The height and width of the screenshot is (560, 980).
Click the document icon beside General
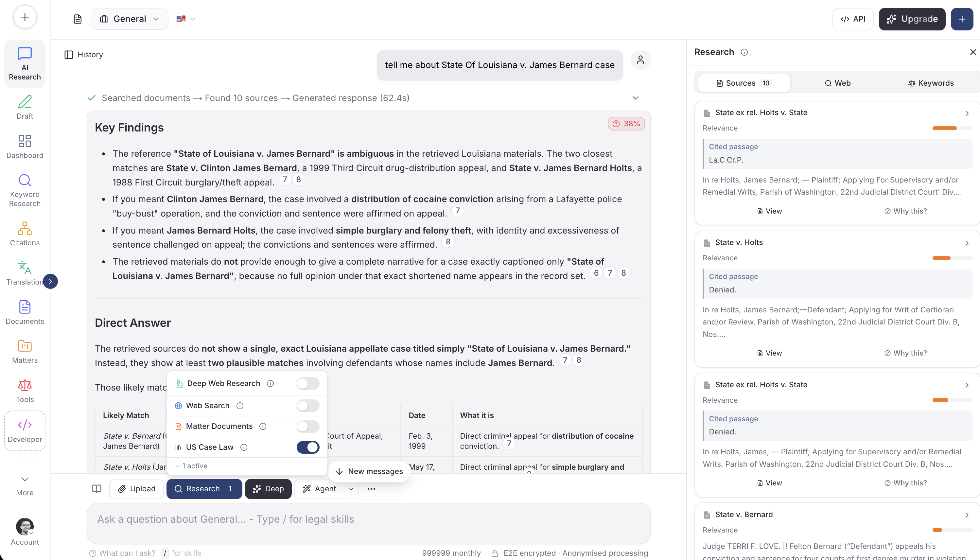coord(77,19)
